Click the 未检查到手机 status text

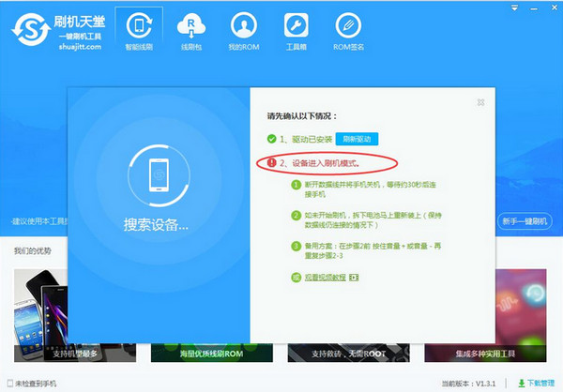pos(36,384)
